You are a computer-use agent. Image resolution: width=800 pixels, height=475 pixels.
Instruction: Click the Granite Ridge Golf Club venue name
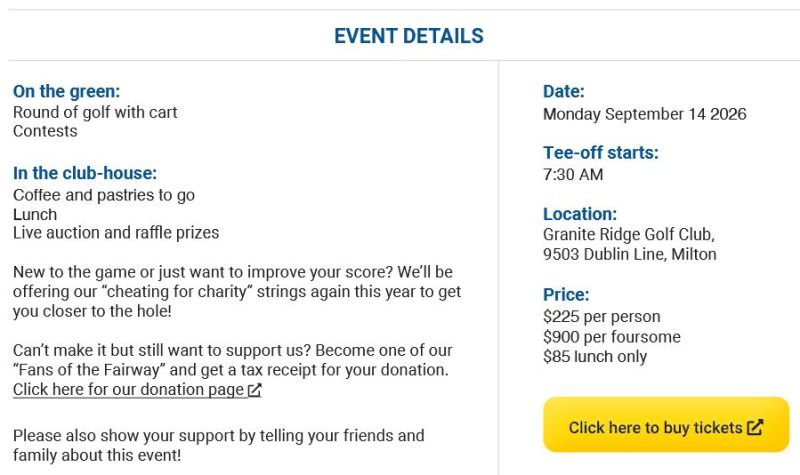[629, 234]
